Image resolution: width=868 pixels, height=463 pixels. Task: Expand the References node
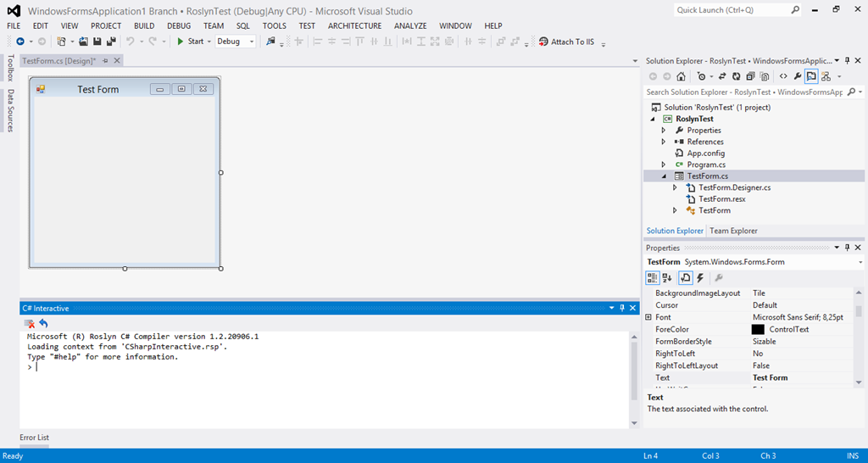point(664,142)
